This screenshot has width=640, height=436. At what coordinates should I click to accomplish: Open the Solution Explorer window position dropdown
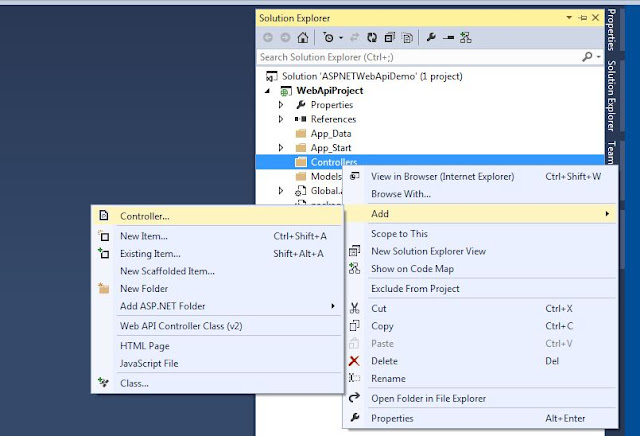569,18
